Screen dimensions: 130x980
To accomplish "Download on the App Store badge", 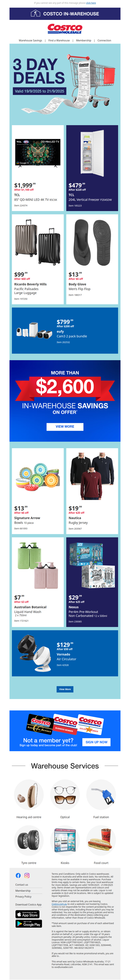I will [27, 914].
